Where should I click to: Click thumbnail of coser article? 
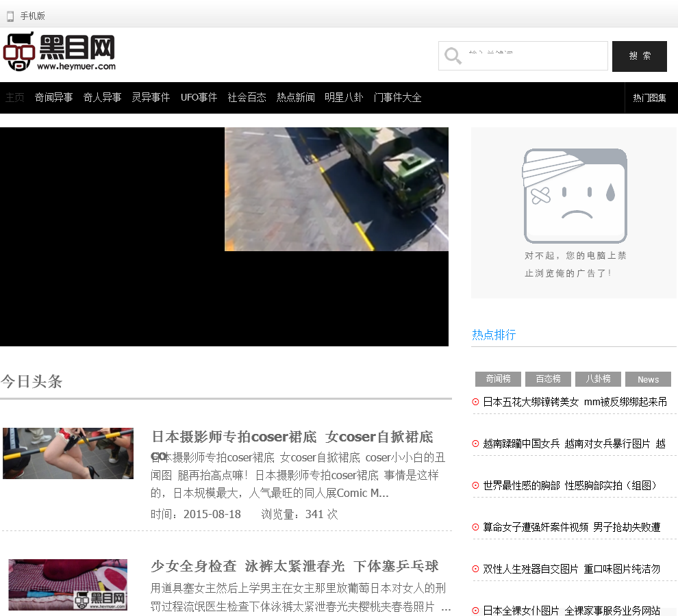pyautogui.click(x=68, y=454)
